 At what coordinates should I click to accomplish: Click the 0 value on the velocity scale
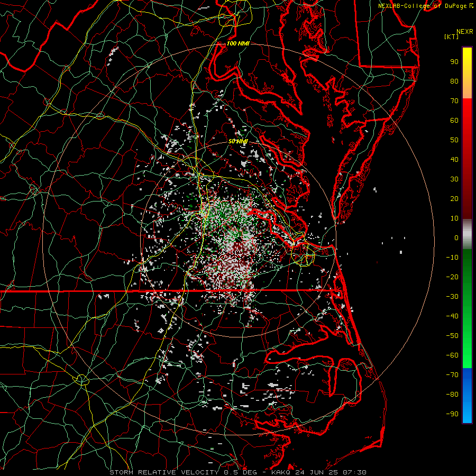click(x=456, y=238)
